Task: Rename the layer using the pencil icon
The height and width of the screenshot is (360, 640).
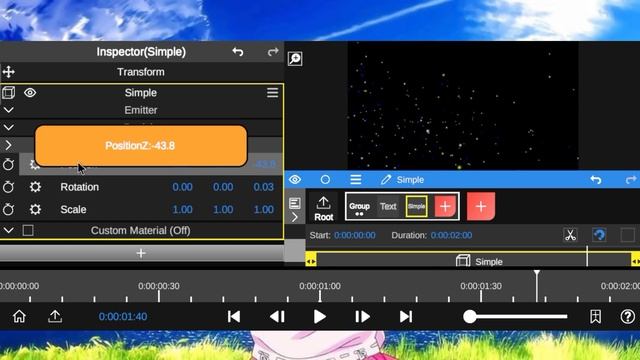Action: pos(386,180)
